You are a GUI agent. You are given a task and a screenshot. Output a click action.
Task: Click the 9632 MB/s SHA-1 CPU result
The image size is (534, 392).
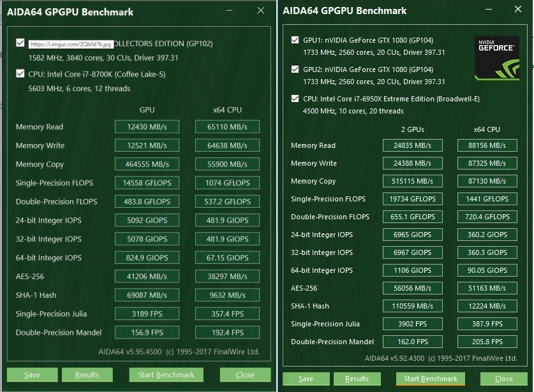(x=228, y=295)
